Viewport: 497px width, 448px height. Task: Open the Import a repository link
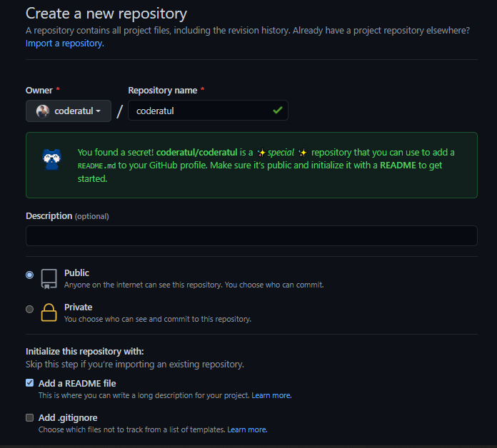pos(64,44)
